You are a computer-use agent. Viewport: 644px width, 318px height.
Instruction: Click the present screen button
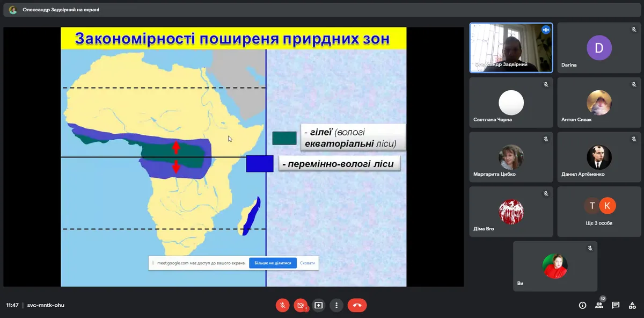pos(319,305)
